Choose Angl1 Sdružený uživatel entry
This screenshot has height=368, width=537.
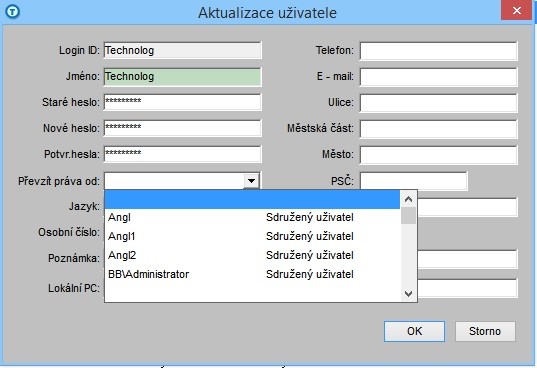click(252, 236)
